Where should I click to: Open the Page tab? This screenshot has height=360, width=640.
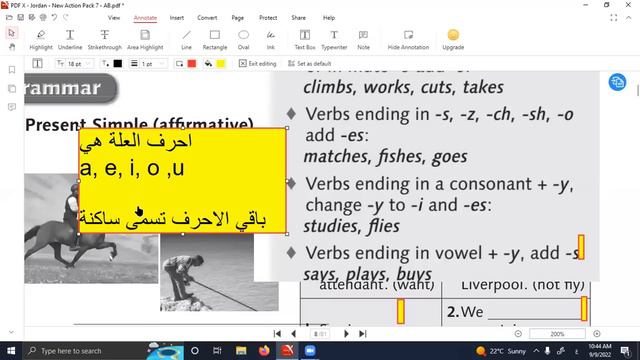pos(238,18)
